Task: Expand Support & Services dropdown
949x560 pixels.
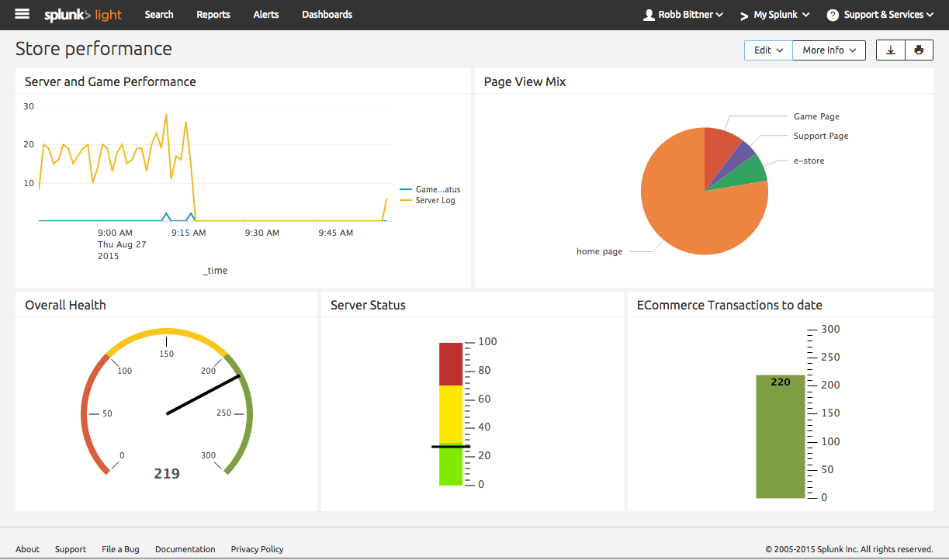Action: point(880,15)
